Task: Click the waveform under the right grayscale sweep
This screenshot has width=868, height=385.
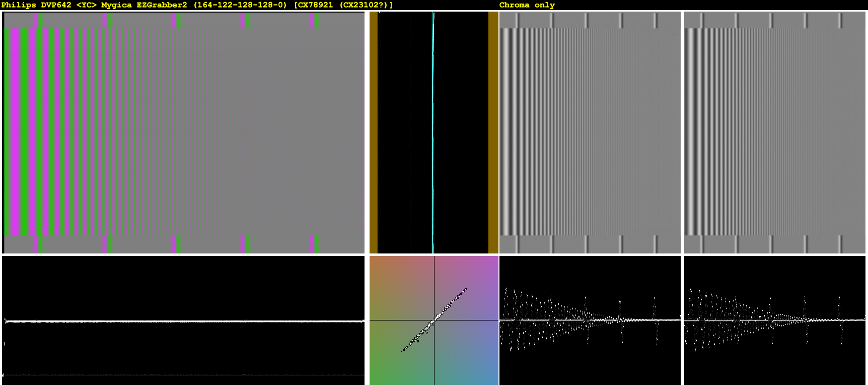Action: point(775,320)
